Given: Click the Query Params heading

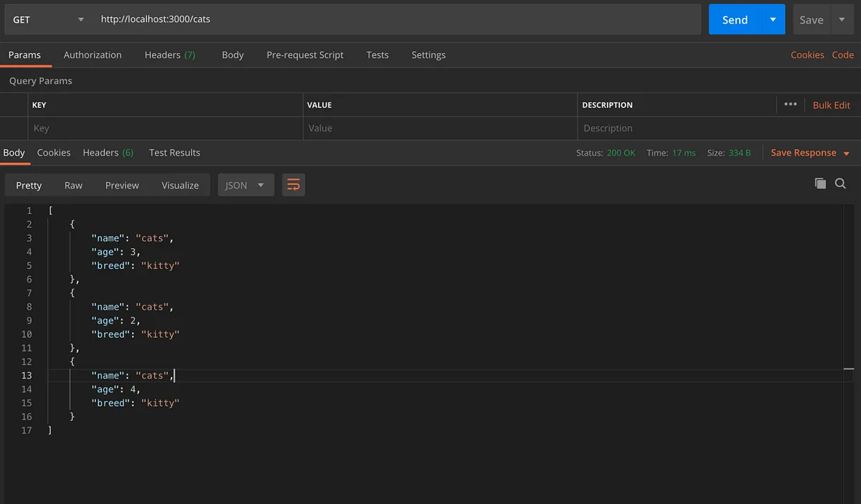Looking at the screenshot, I should [41, 81].
